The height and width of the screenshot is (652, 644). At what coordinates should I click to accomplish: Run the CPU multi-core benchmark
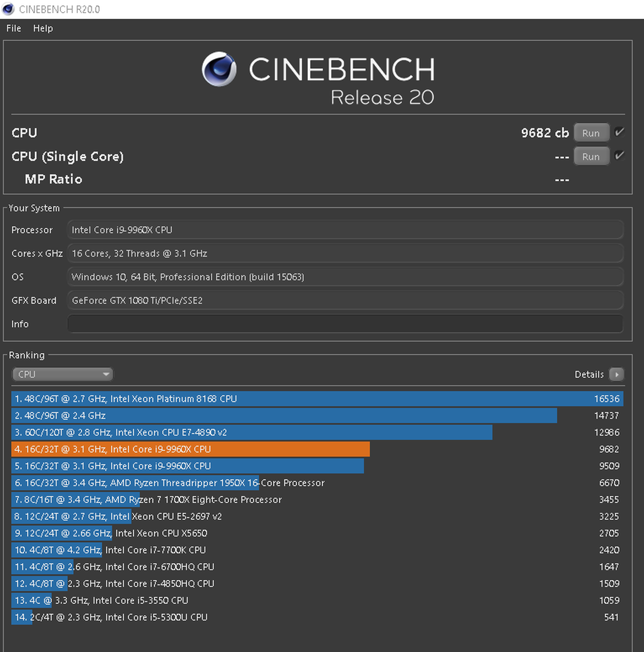click(x=591, y=133)
